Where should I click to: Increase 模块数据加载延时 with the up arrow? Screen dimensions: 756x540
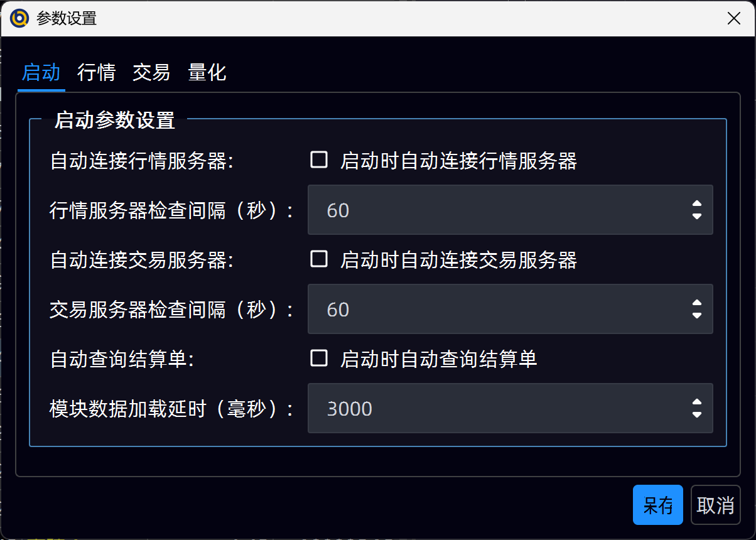pos(696,402)
